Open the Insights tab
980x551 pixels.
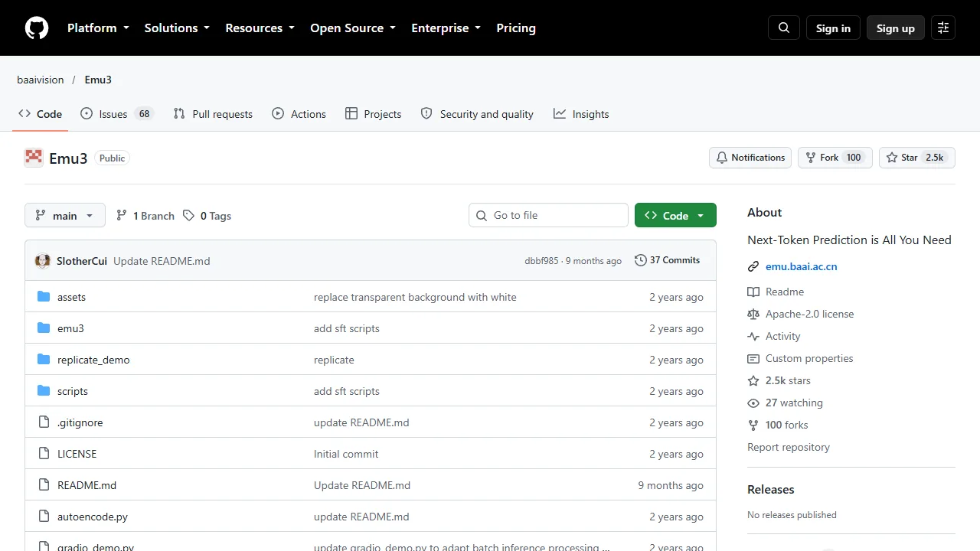[x=581, y=114]
